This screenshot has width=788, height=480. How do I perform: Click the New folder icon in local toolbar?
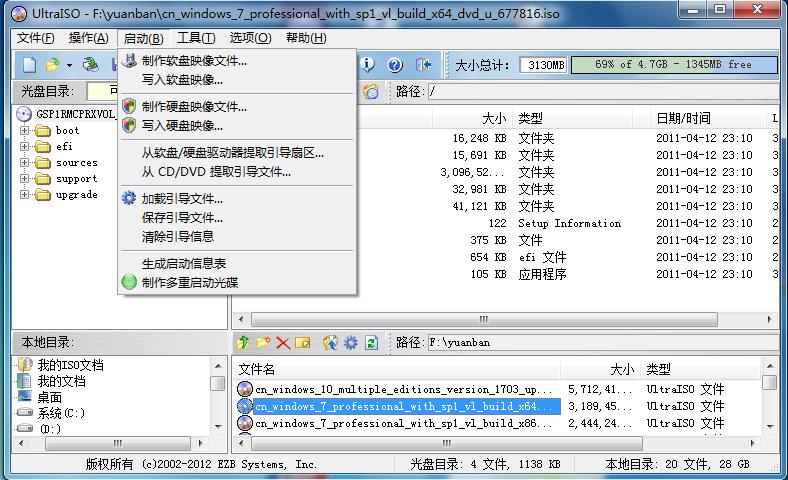263,343
